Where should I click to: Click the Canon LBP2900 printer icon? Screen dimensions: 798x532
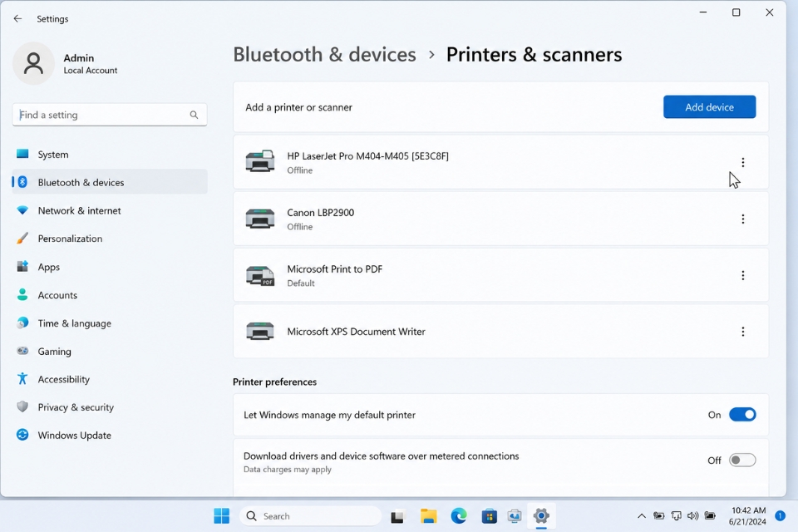click(260, 219)
